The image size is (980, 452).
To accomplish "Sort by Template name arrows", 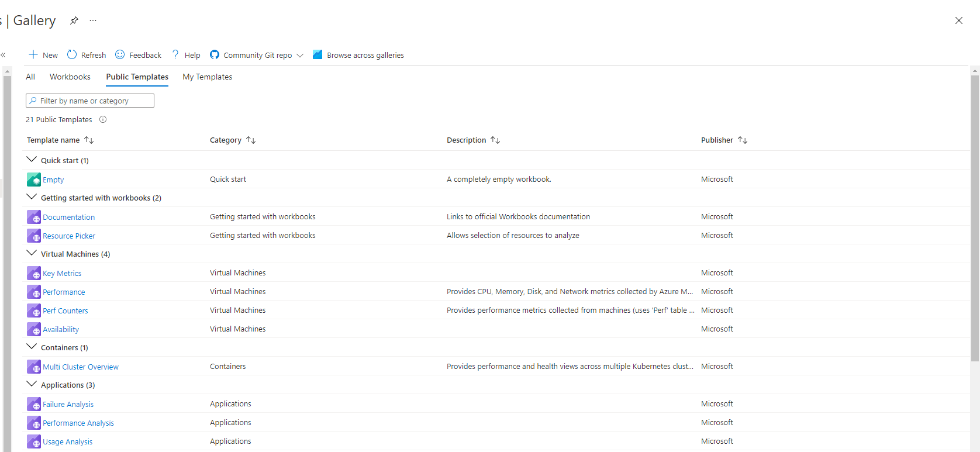I will (89, 140).
